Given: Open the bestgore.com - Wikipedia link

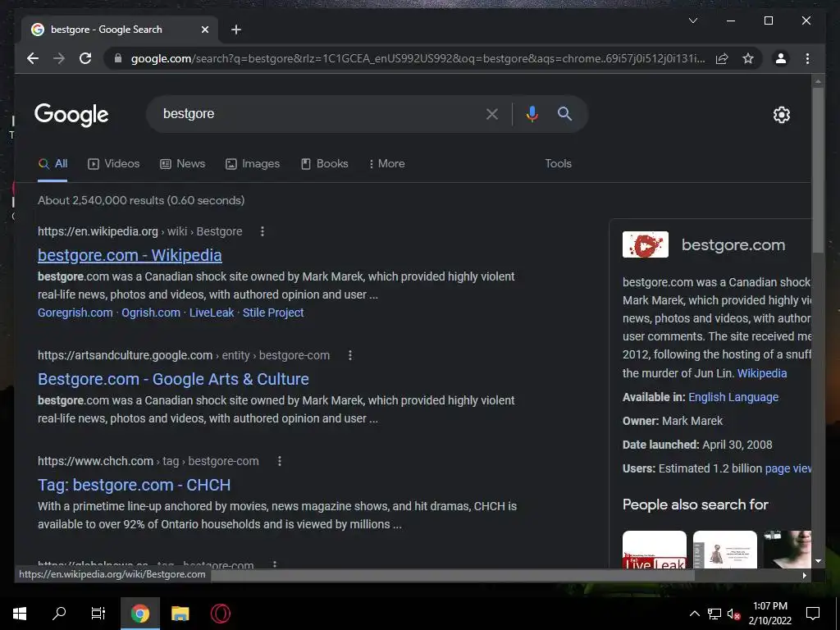Looking at the screenshot, I should click(x=130, y=256).
